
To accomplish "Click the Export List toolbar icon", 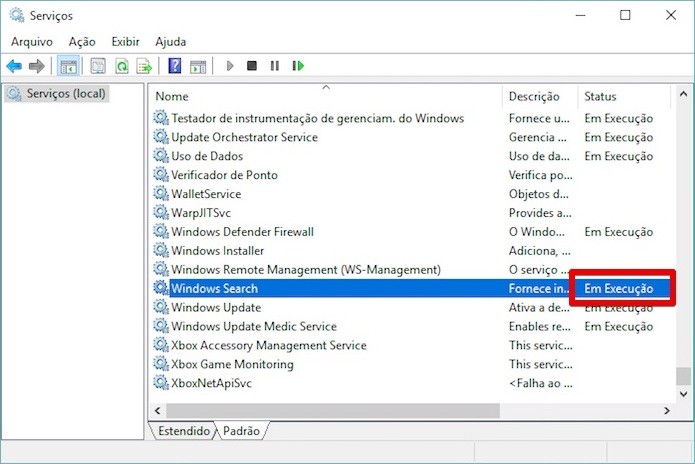I will pyautogui.click(x=144, y=66).
